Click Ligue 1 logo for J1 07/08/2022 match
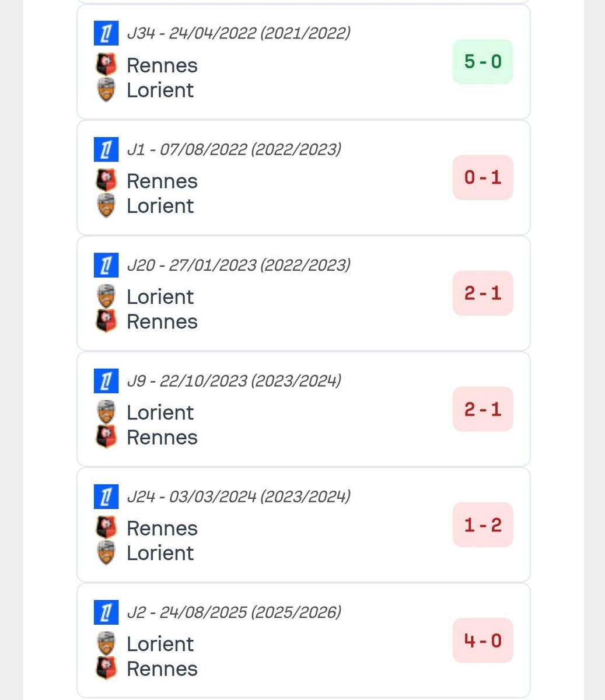The image size is (605, 700). tap(106, 149)
